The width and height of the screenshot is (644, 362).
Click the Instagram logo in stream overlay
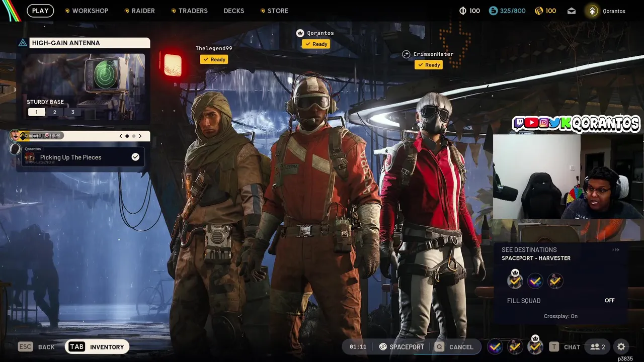click(x=544, y=123)
